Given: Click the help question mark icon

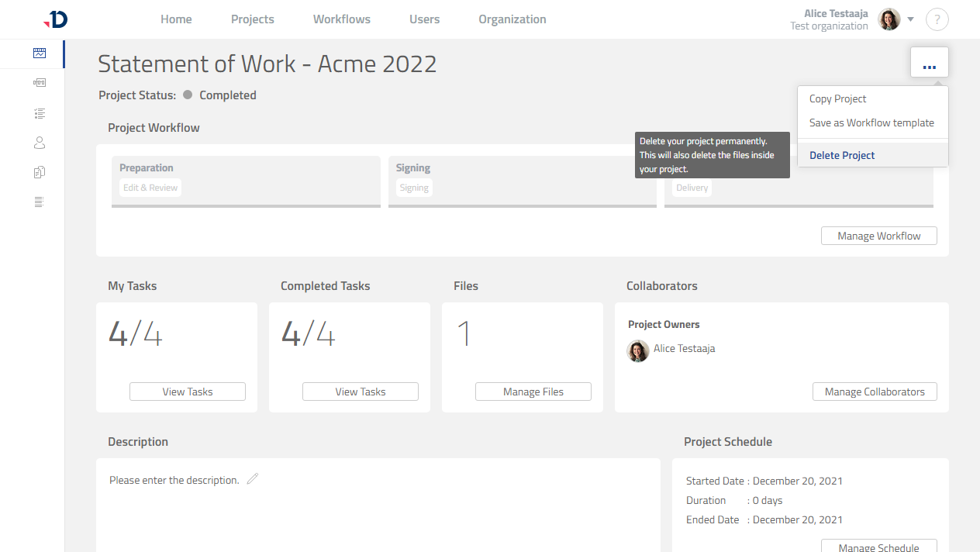Looking at the screenshot, I should click(x=937, y=20).
